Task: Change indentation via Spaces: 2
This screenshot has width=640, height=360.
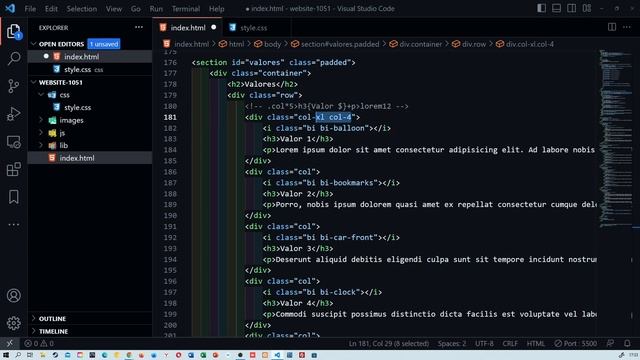Action: click(x=452, y=343)
